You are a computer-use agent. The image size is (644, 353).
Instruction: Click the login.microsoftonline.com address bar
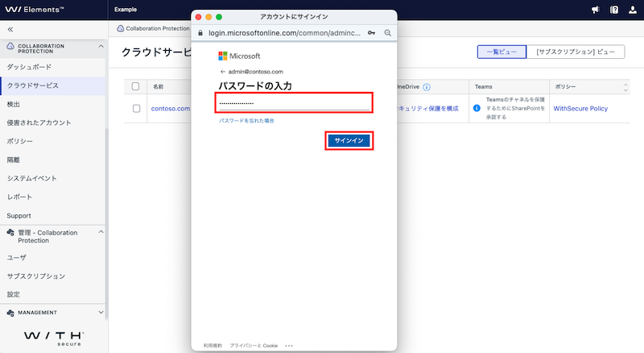[x=284, y=33]
